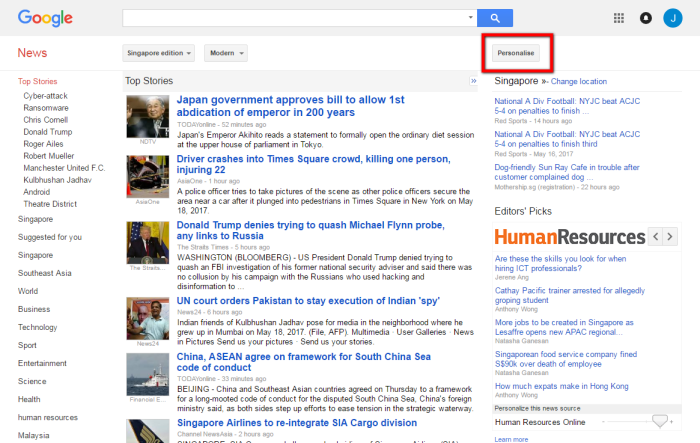This screenshot has height=443, width=700.
Task: Open the Sport section
Action: click(27, 346)
